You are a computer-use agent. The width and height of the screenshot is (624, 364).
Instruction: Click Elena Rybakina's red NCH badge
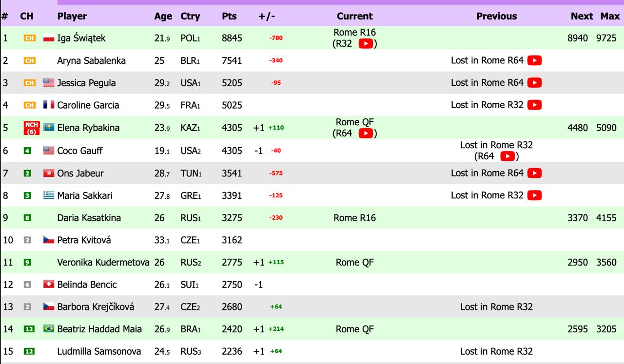[31, 128]
